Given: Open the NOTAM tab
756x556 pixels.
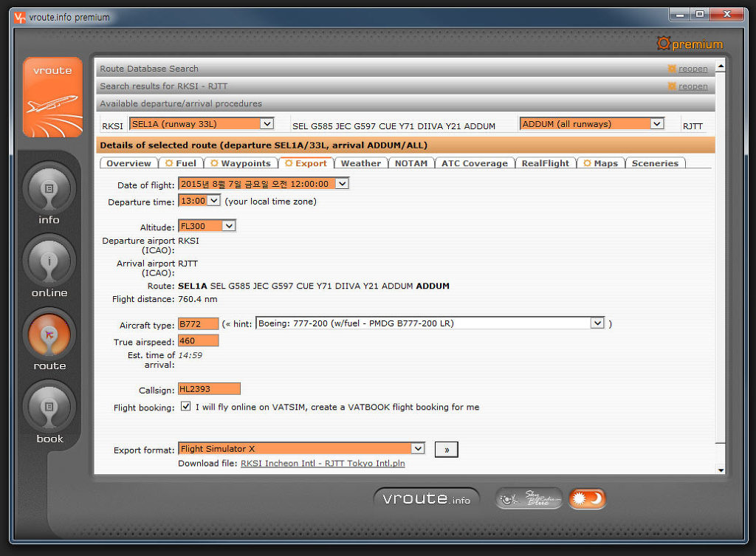Looking at the screenshot, I should pos(411,163).
